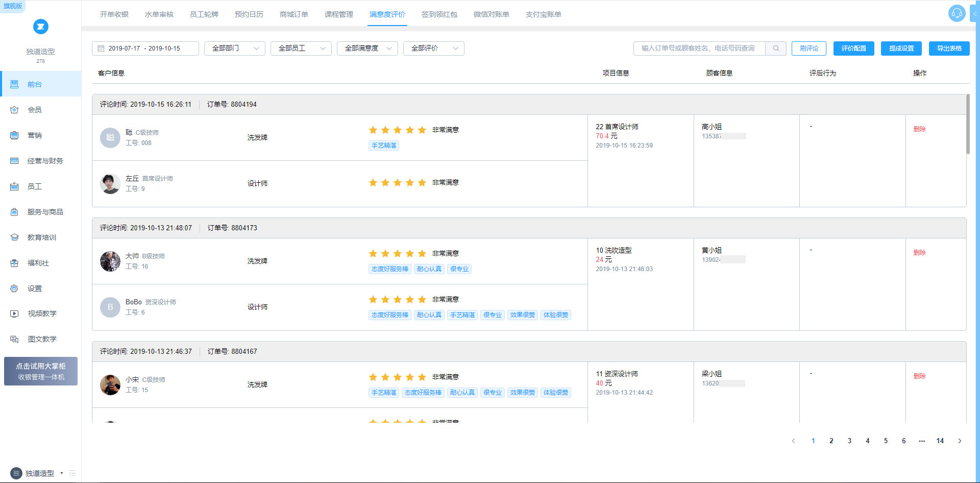980x483 pixels.
Task: Click the order search input field
Action: tap(699, 49)
